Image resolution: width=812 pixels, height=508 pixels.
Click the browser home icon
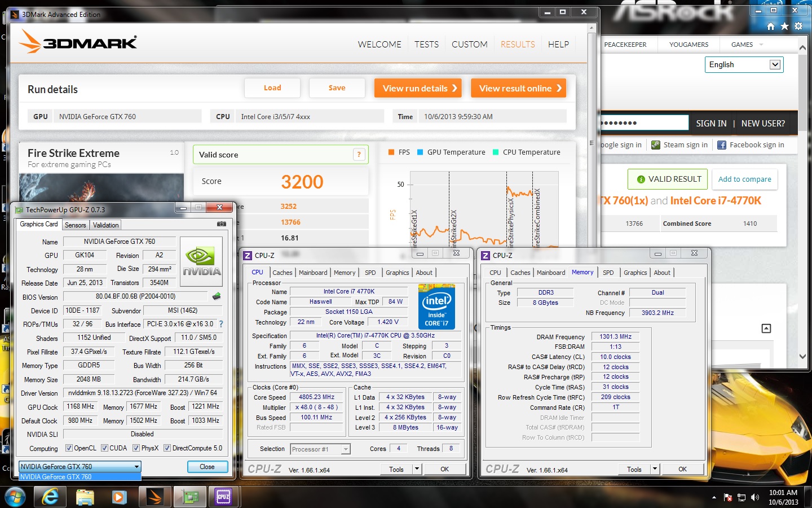[771, 27]
